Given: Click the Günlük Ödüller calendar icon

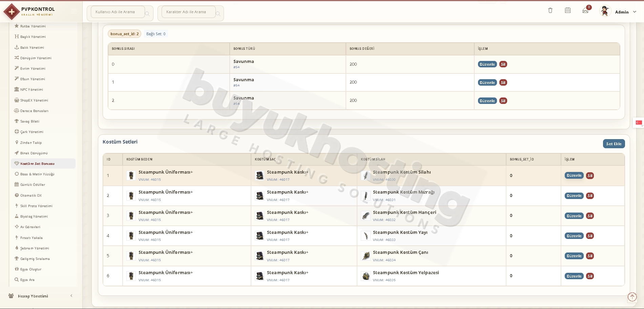Looking at the screenshot, I should point(17,184).
